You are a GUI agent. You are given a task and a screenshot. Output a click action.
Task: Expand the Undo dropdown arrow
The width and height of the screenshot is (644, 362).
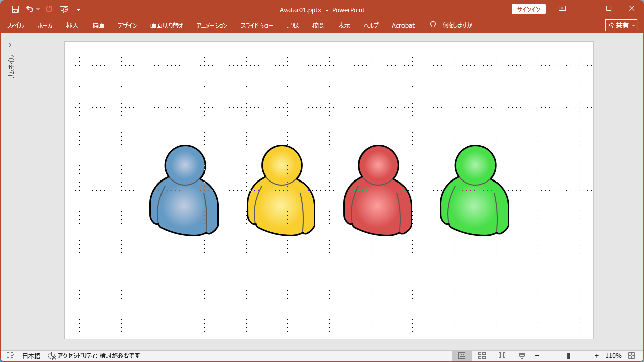pos(38,9)
